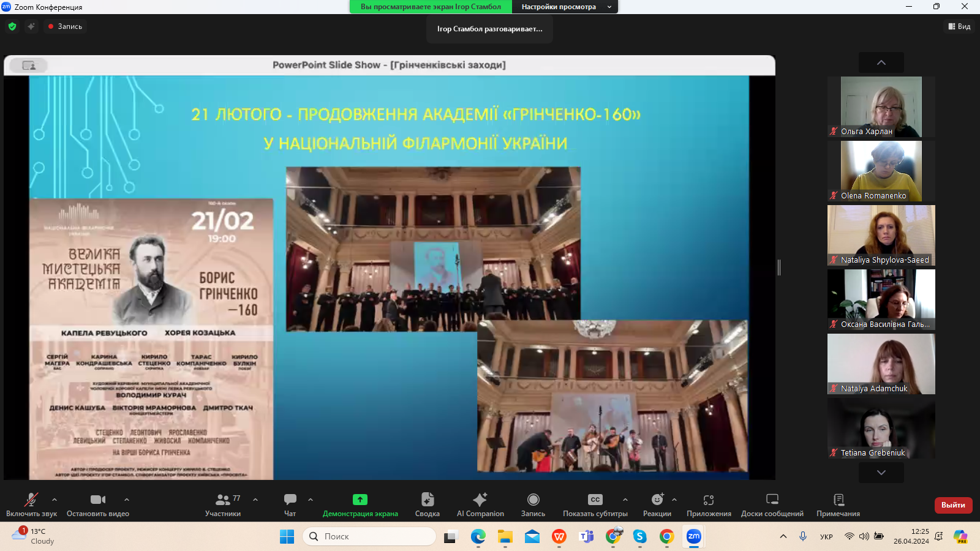This screenshot has height=551, width=980.
Task: Click the Windows taskbar search field
Action: (x=369, y=536)
